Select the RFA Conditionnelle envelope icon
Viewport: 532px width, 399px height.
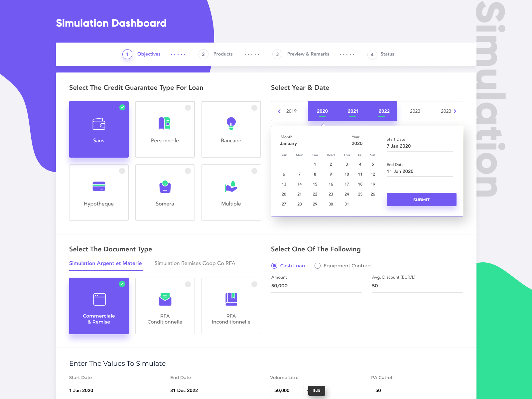165,299
